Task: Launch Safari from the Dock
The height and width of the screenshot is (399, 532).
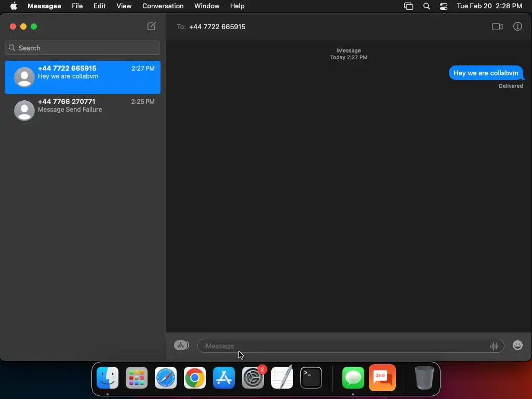Action: pyautogui.click(x=166, y=378)
